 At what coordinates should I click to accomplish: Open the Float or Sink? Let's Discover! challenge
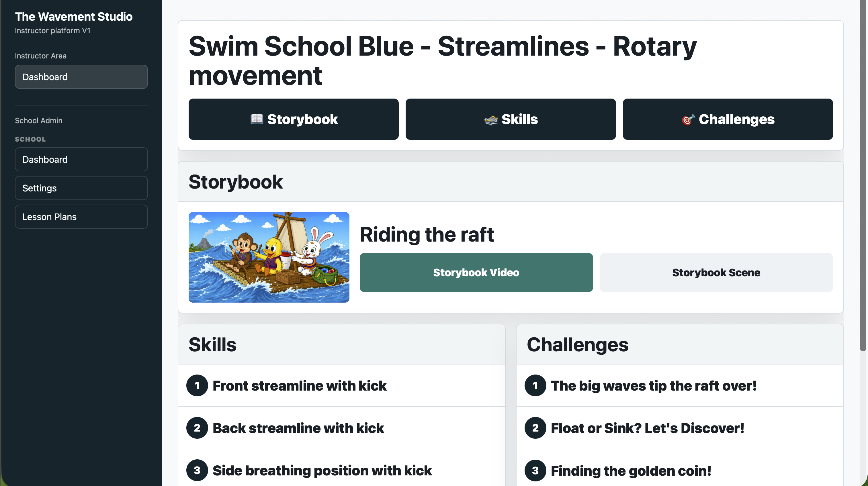(x=680, y=428)
